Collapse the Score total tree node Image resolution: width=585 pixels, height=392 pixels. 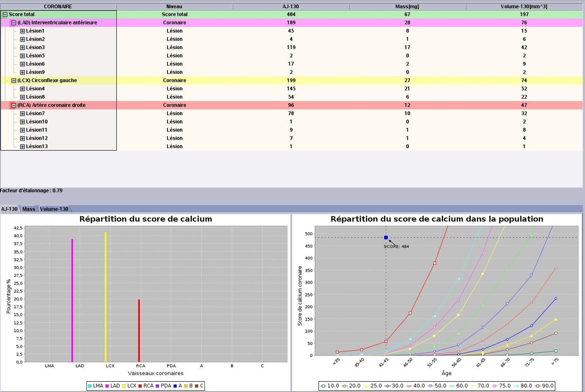click(5, 14)
